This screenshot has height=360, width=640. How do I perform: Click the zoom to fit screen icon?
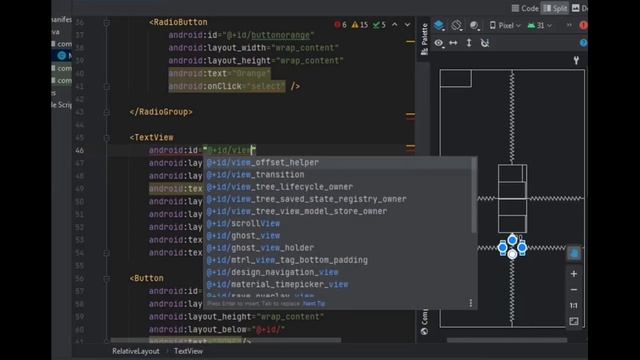pos(574,321)
